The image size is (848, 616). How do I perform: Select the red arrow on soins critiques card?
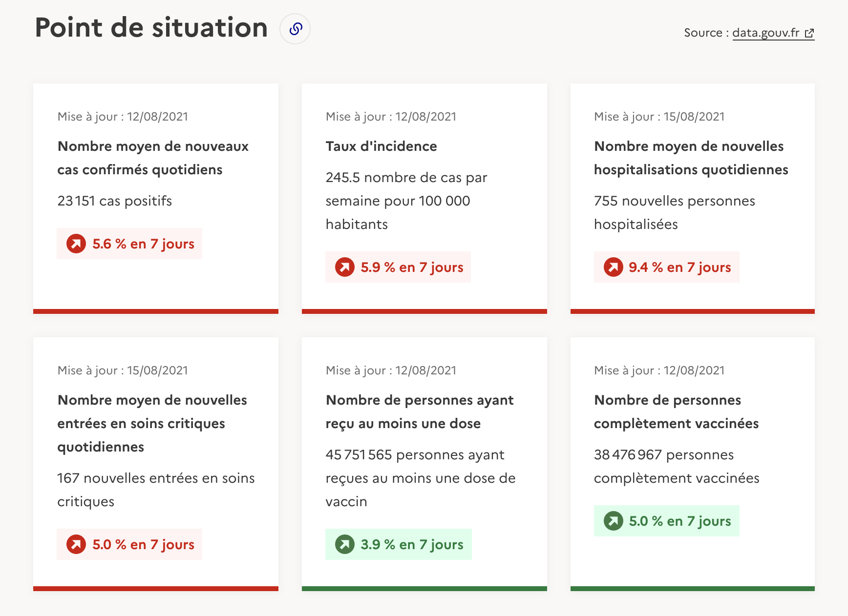click(76, 544)
